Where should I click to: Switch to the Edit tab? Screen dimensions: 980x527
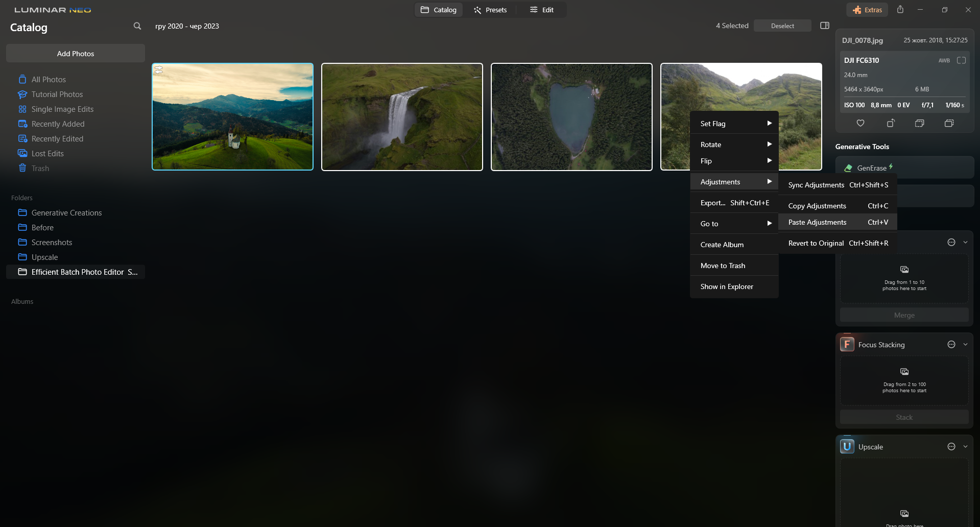(x=542, y=10)
